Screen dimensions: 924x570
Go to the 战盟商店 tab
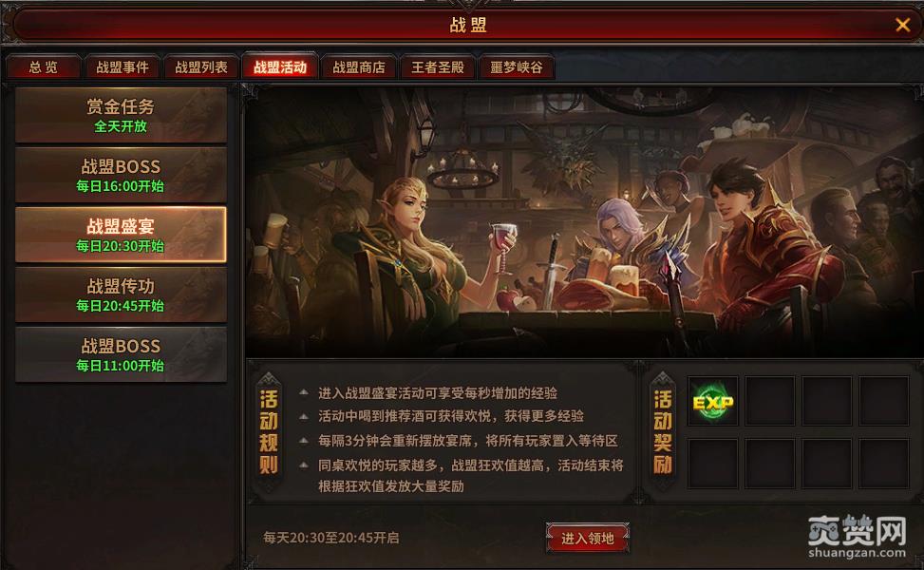click(x=359, y=67)
